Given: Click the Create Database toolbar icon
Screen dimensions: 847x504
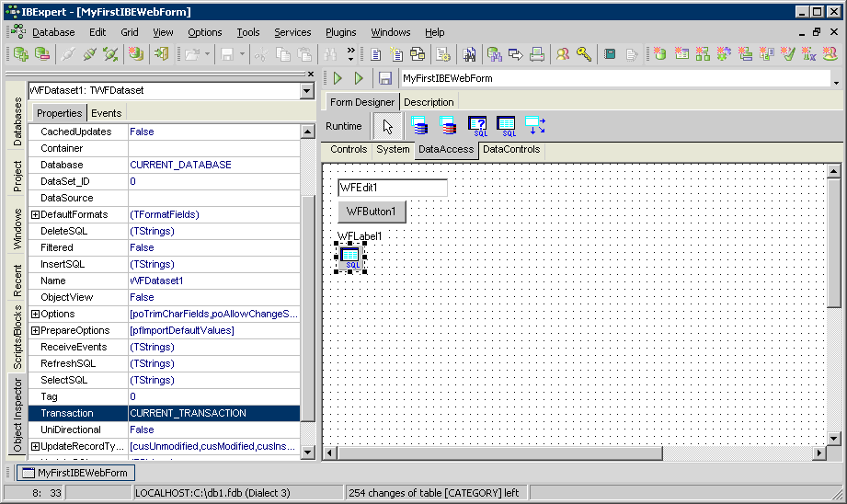Looking at the screenshot, I should click(x=135, y=54).
